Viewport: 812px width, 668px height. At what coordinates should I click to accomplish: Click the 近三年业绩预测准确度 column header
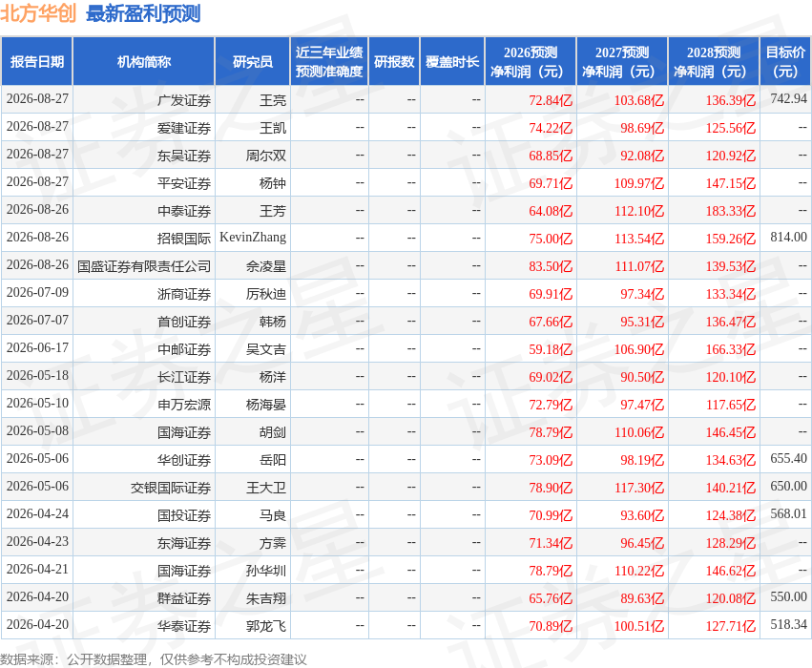(x=329, y=62)
